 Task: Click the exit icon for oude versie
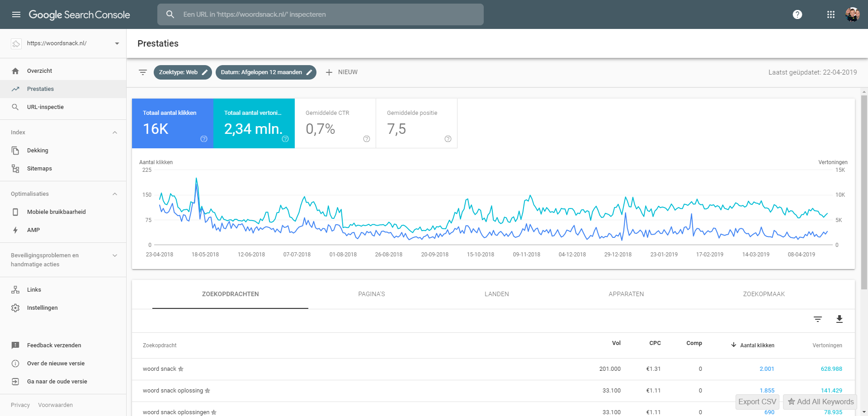[x=15, y=382]
